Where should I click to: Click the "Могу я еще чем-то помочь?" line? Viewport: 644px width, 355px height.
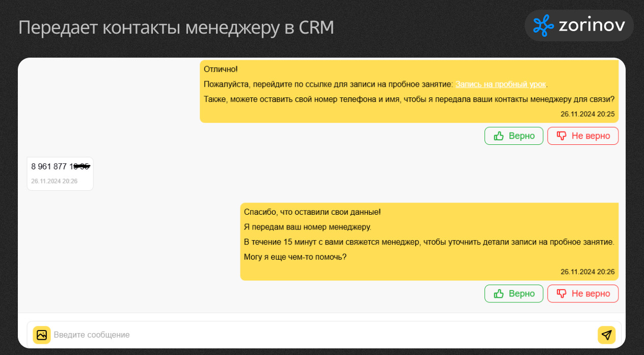coord(295,257)
